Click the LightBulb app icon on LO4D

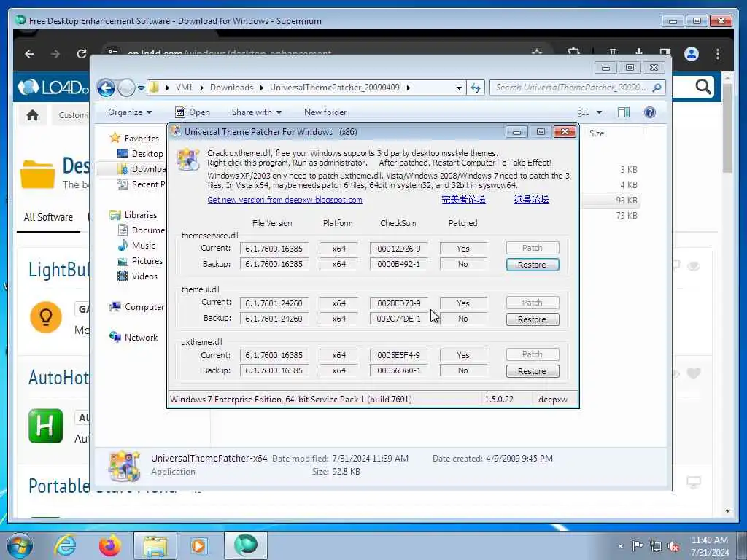[x=46, y=316]
